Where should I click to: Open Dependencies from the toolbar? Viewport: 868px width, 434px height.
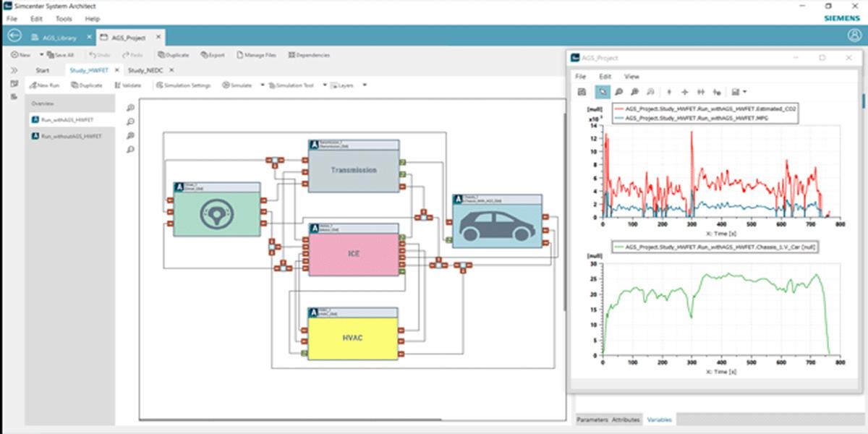pyautogui.click(x=309, y=55)
